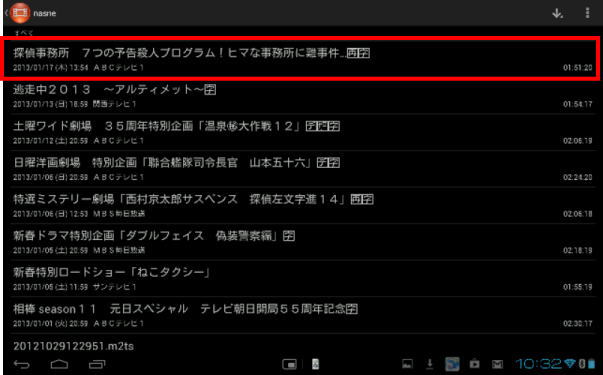Open recording 新春ドラマ特別企画 ダブルフェイス
This screenshot has width=603, height=375.
click(302, 242)
